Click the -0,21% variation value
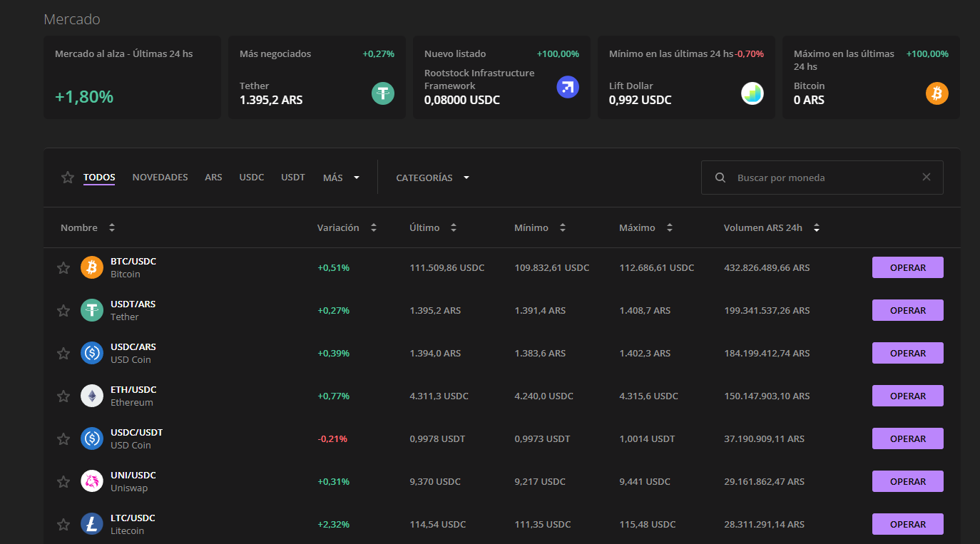Screen dimensions: 980x544 pos(332,438)
